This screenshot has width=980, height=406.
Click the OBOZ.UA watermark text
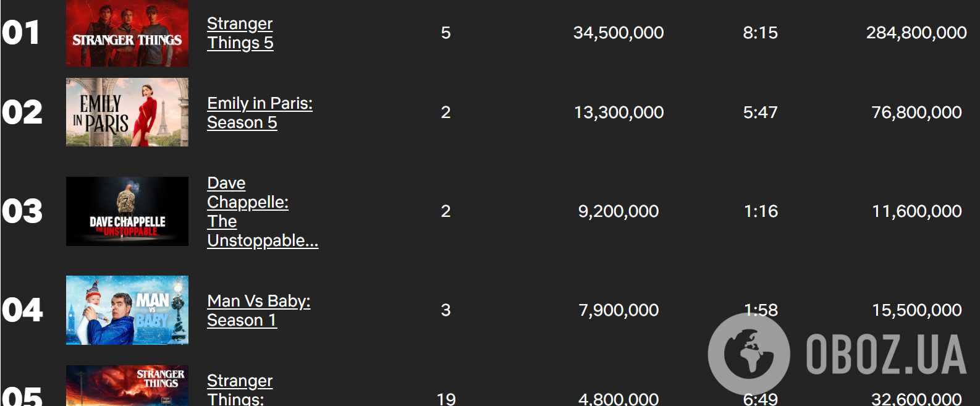(x=886, y=355)
